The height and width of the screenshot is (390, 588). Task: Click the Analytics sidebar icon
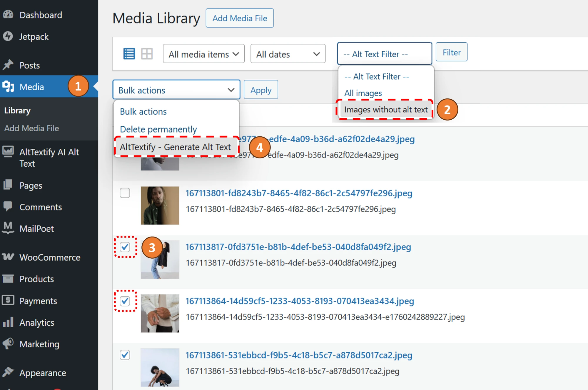click(x=8, y=322)
